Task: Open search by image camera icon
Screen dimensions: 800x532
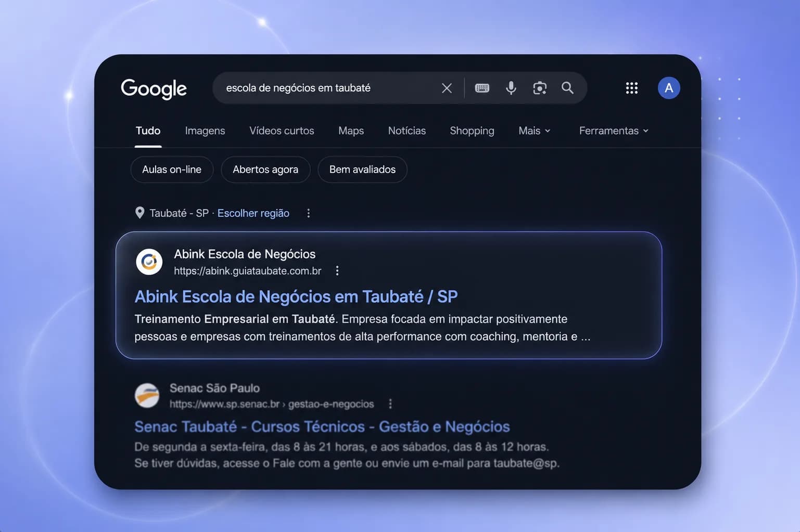Action: point(540,88)
